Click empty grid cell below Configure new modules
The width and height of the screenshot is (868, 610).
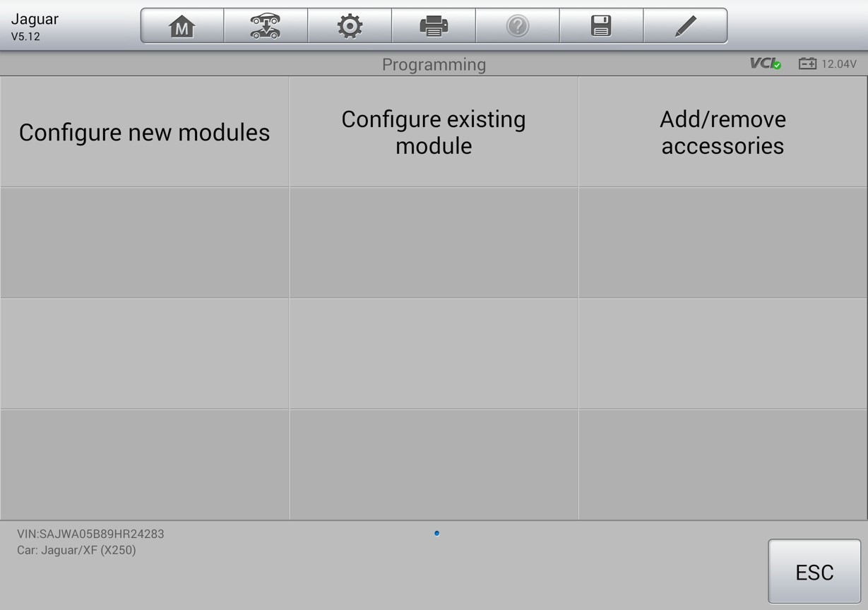click(x=145, y=242)
